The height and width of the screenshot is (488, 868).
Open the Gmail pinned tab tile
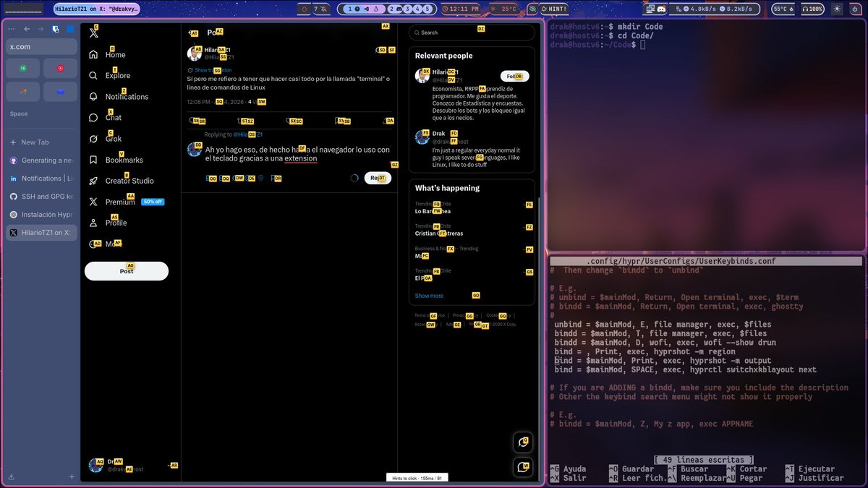point(23,92)
